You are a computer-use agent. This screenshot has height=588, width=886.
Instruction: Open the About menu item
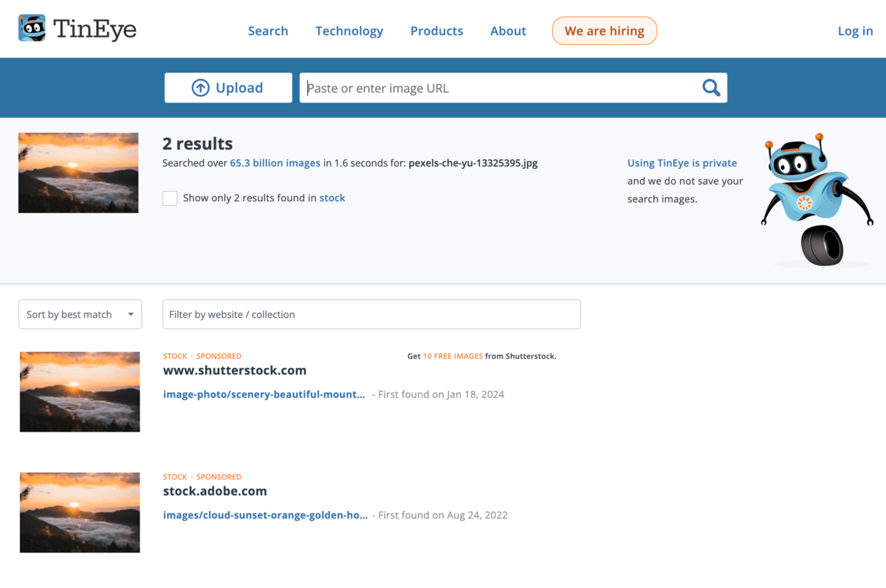coord(508,31)
